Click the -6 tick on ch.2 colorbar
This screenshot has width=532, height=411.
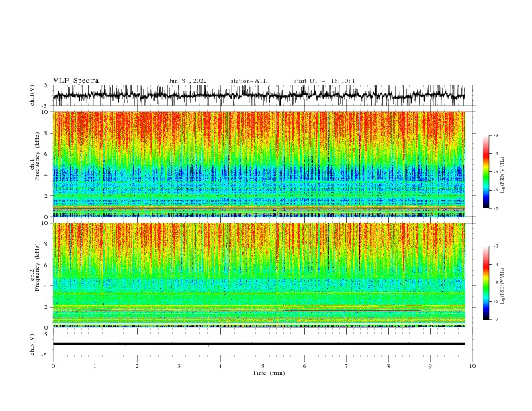tap(495, 301)
